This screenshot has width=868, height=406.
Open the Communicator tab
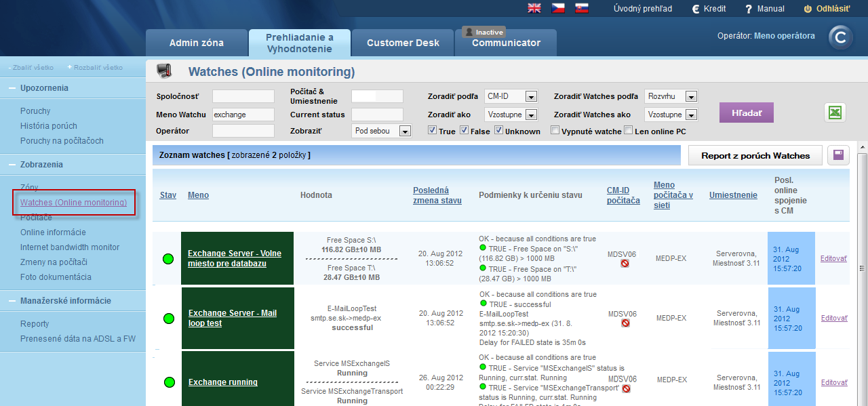506,43
